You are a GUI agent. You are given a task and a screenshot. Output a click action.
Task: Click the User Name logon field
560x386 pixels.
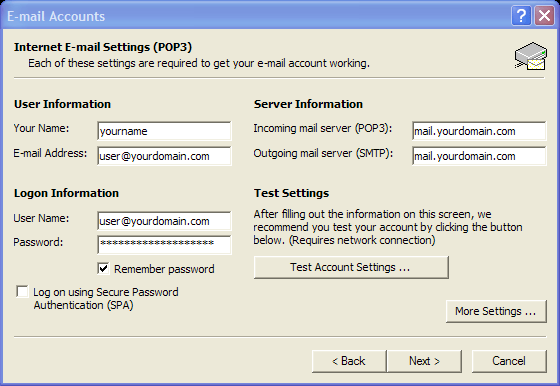tap(164, 221)
